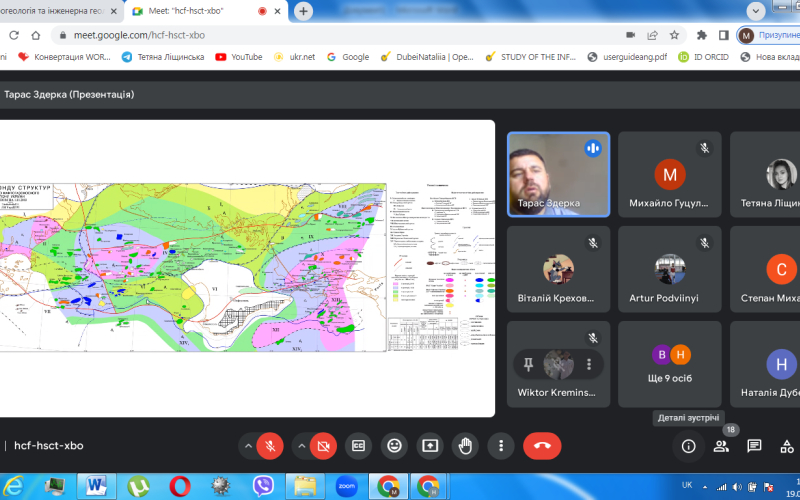Pin Wiktor Kreminskyi's tile
Screen dimensions: 800x500
point(529,364)
